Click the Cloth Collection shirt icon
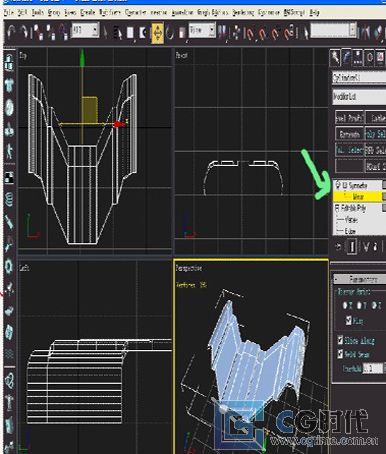Screen dimensions: 386x454 click(9, 85)
